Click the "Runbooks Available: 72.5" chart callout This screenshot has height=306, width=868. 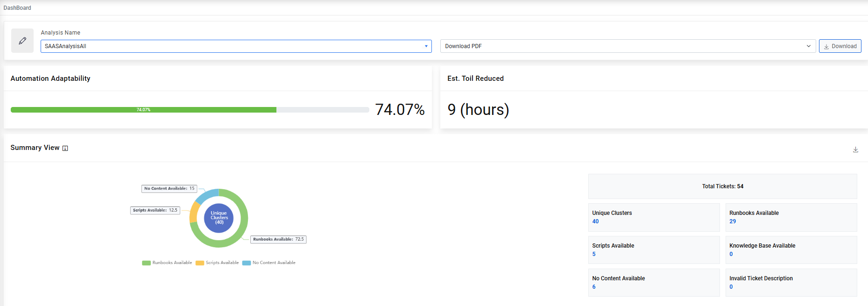pos(278,239)
